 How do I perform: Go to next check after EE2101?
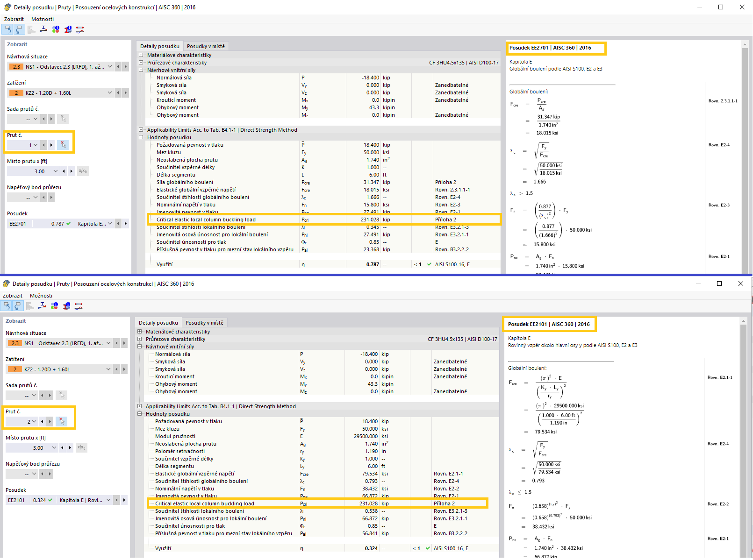[x=124, y=500]
